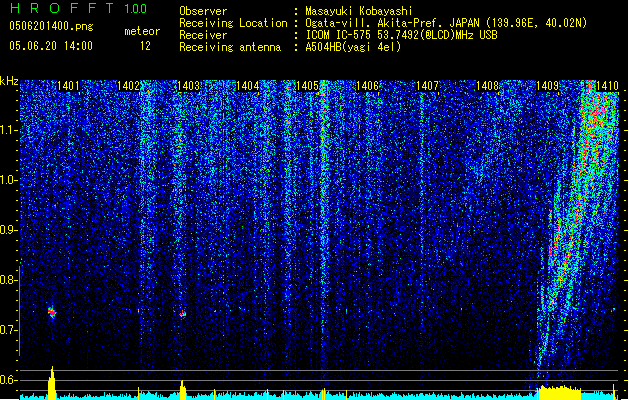Click the 'meteor' count label

[x=142, y=31]
